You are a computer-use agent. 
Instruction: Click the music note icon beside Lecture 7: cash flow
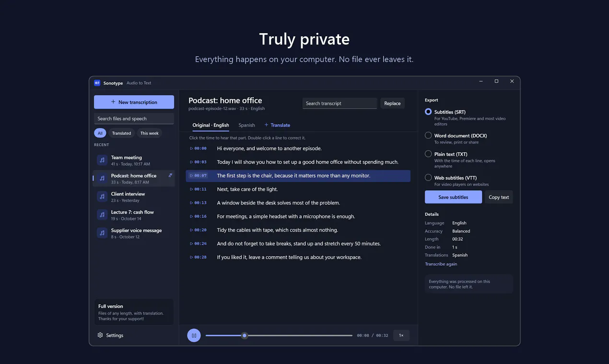point(102,215)
